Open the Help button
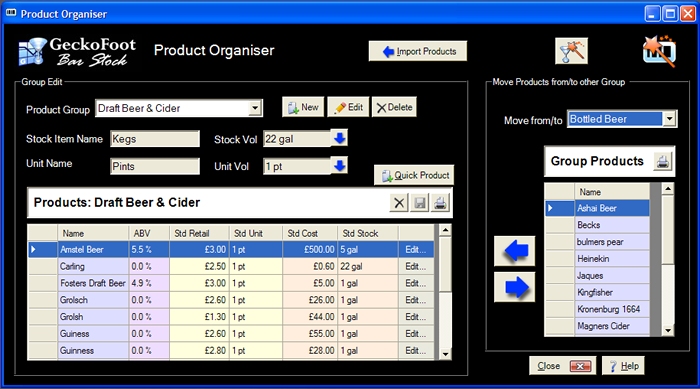 623,366
